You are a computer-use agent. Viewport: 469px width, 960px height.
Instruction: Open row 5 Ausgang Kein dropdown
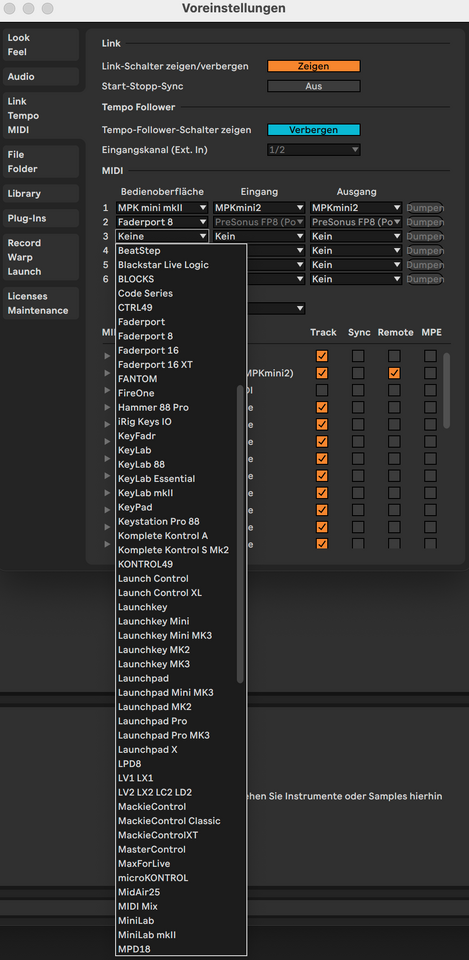(x=356, y=264)
